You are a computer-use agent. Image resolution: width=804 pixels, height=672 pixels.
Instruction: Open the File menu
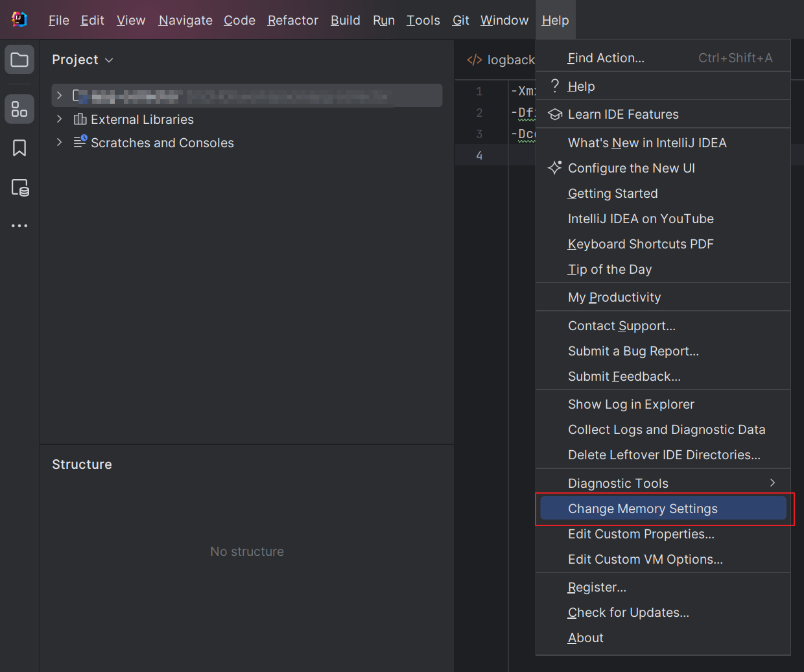(x=59, y=20)
